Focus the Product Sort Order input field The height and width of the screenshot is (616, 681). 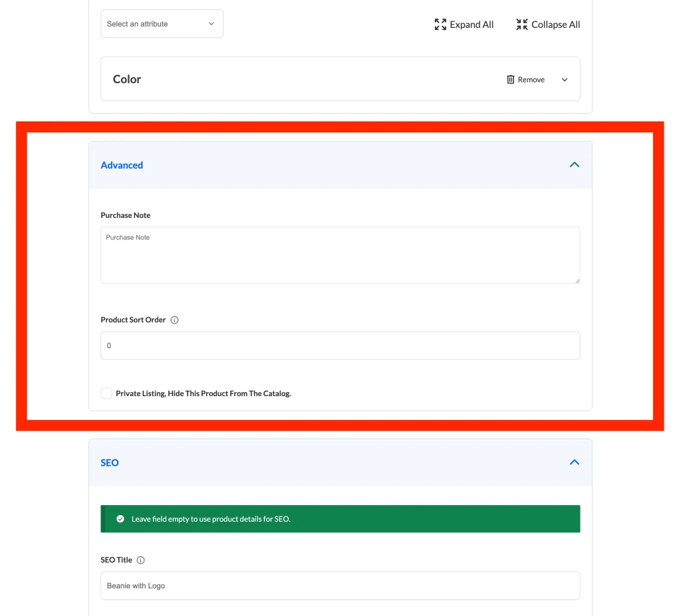[x=340, y=346]
